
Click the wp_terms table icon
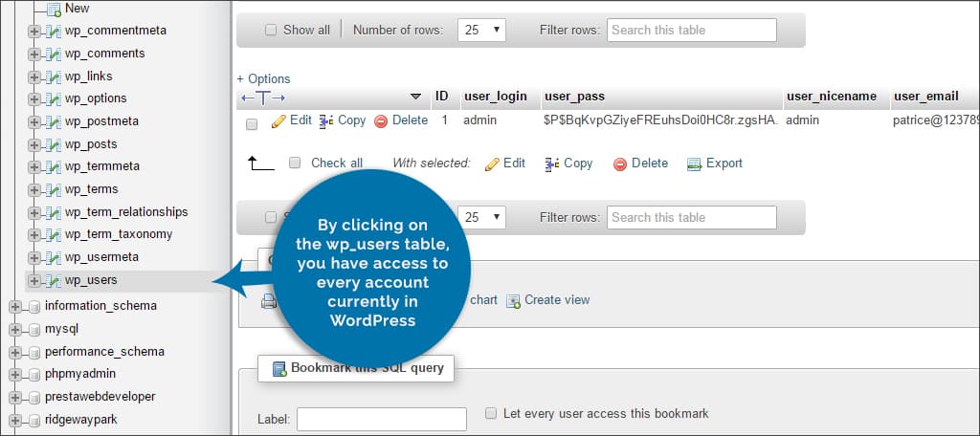point(54,189)
